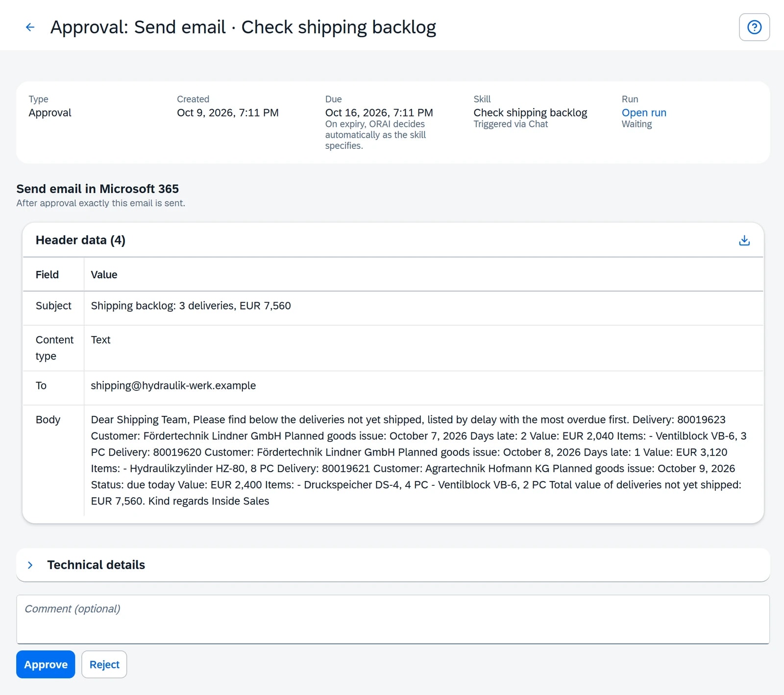784x695 pixels.
Task: Click the 'Body' field label
Action: [x=48, y=420]
